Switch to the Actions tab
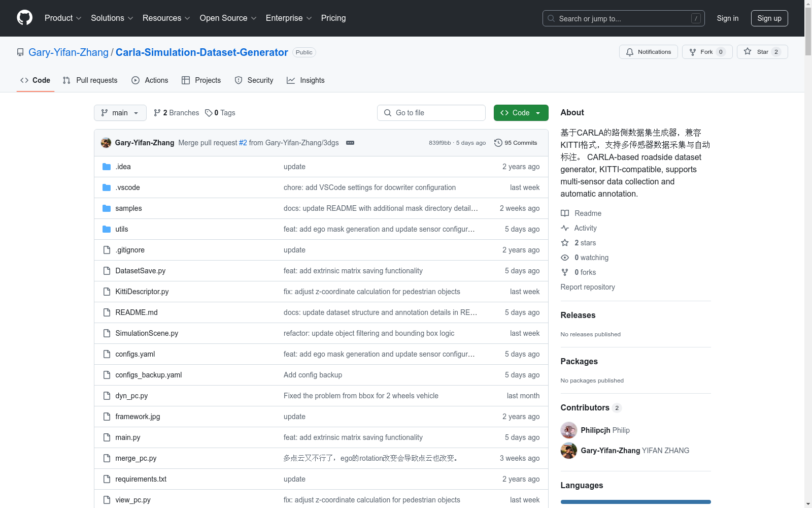The image size is (812, 508). point(150,80)
